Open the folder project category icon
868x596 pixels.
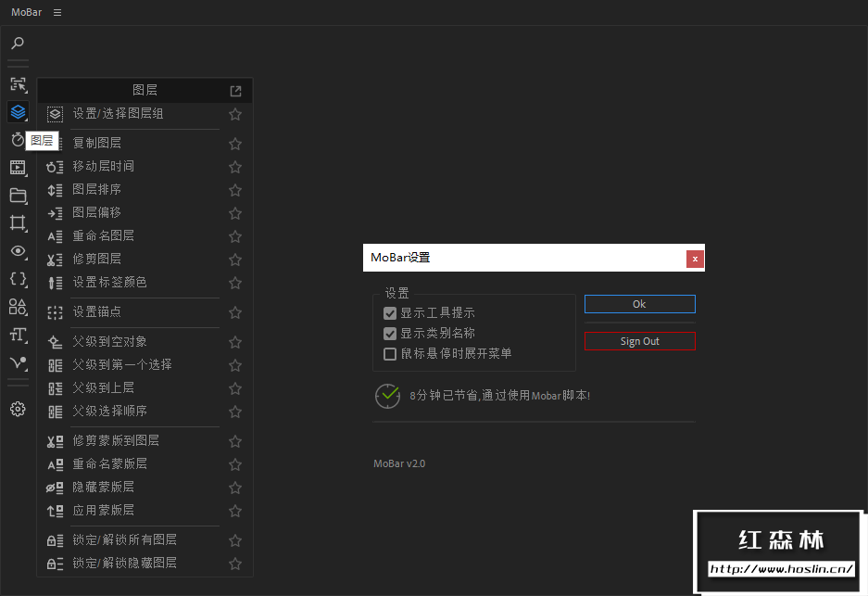pos(18,195)
